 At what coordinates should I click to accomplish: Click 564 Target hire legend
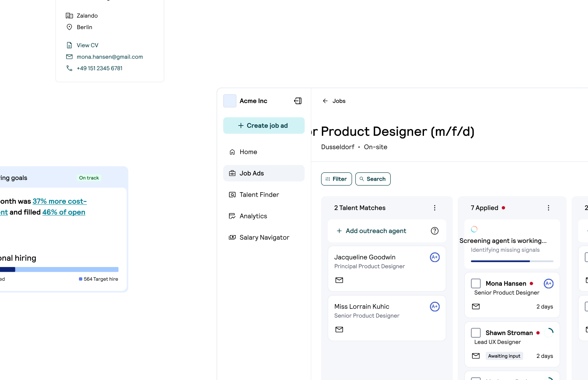[99, 279]
